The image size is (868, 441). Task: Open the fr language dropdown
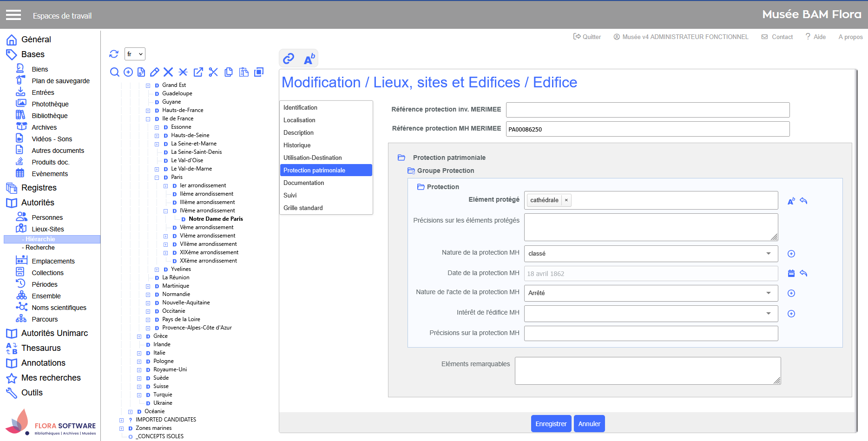[x=135, y=54]
